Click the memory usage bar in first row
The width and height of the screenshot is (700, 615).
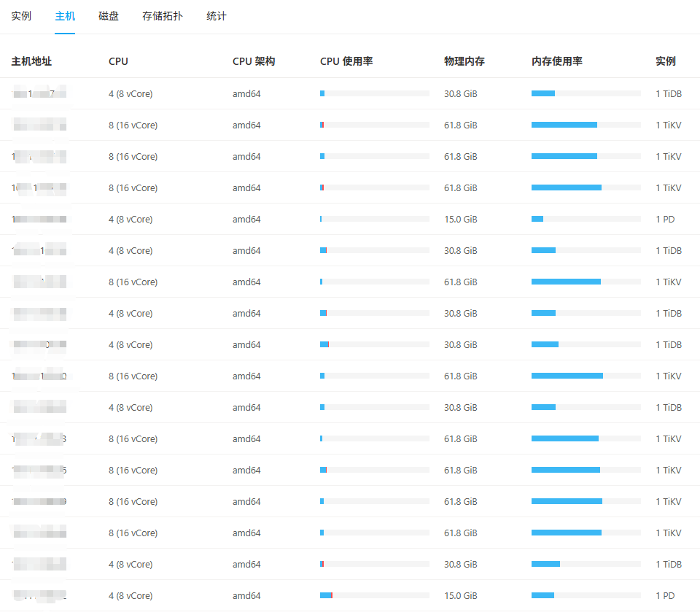(x=586, y=93)
